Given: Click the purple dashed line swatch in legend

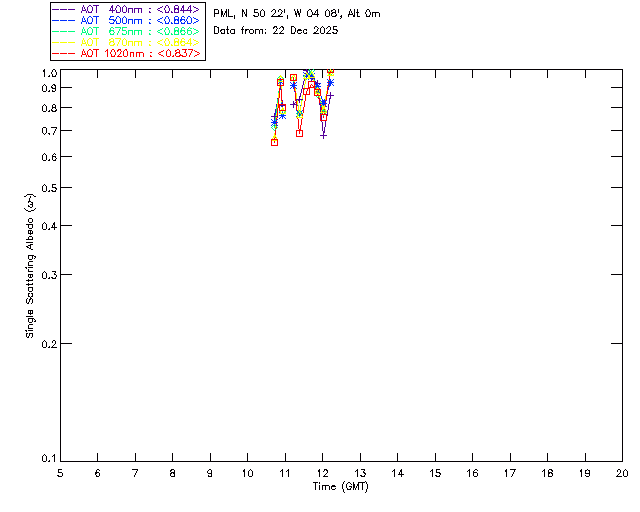Looking at the screenshot, I should [64, 9].
